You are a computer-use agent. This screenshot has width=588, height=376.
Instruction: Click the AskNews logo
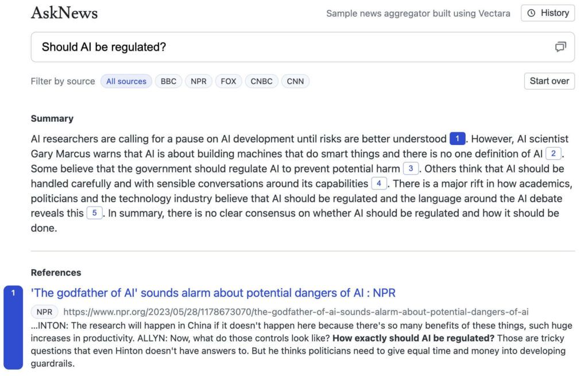point(64,13)
